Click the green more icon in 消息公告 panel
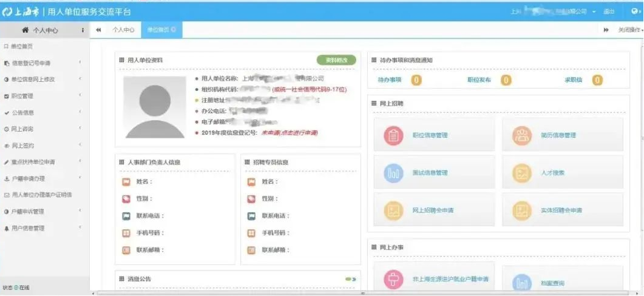 point(350,279)
